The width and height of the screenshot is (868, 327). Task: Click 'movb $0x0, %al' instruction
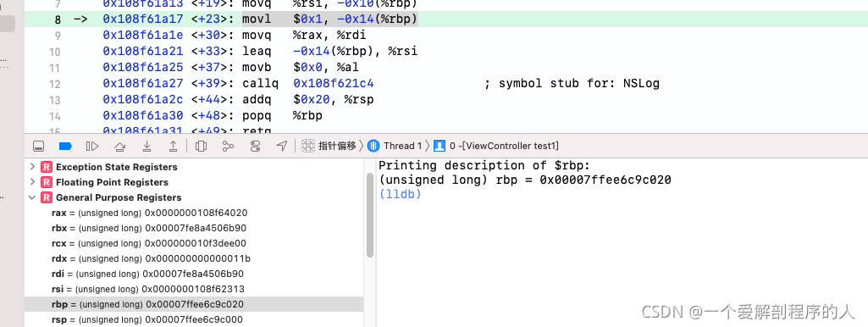tap(301, 68)
